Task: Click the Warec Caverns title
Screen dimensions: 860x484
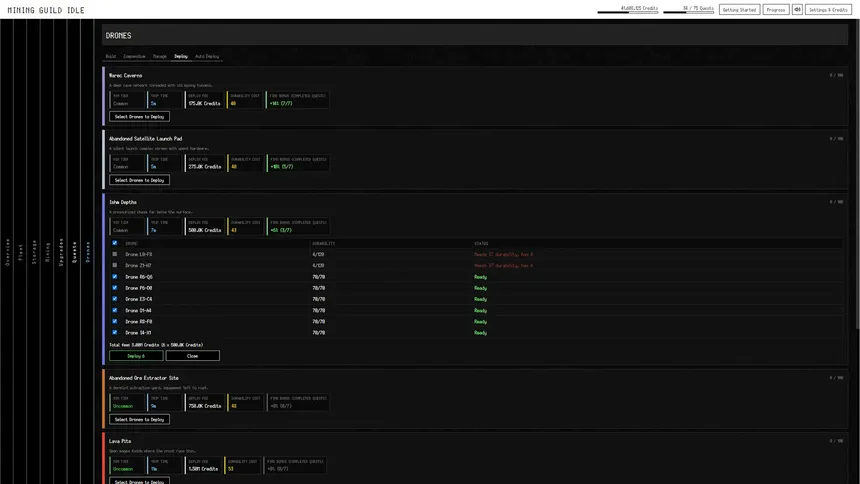Action: click(x=126, y=76)
